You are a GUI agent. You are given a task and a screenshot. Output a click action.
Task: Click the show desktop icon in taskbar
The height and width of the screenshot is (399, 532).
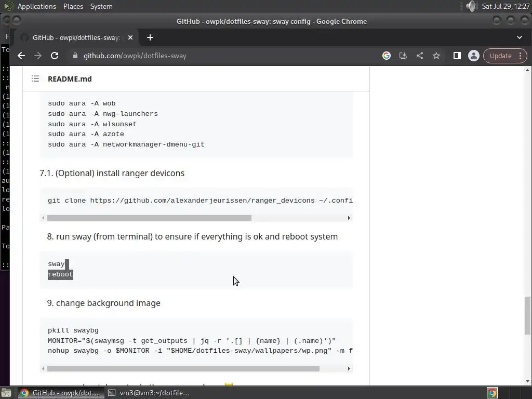coord(6,393)
